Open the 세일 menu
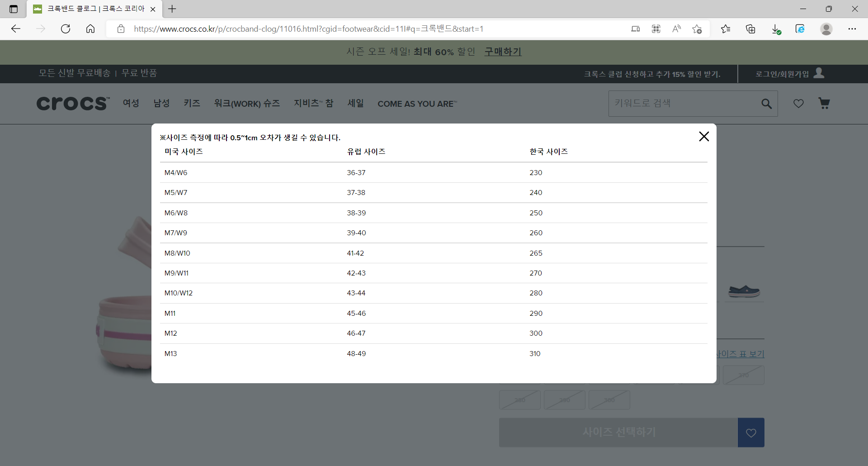This screenshot has height=466, width=868. (x=356, y=103)
